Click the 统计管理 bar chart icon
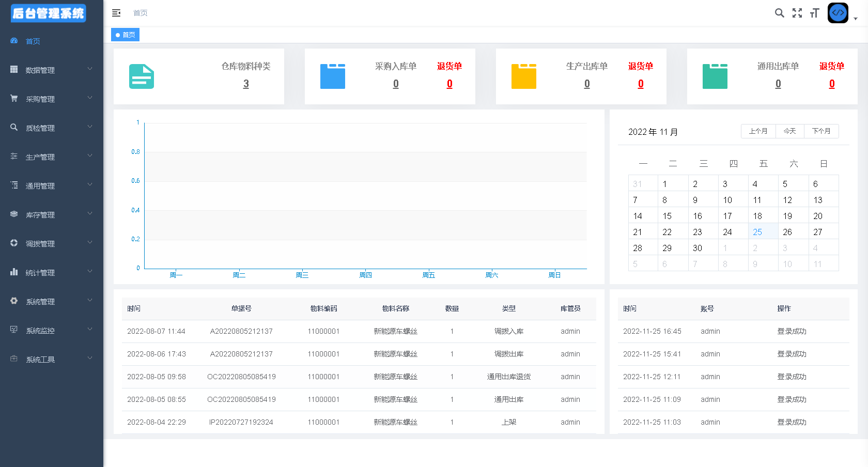Image resolution: width=868 pixels, height=467 pixels. click(x=14, y=272)
